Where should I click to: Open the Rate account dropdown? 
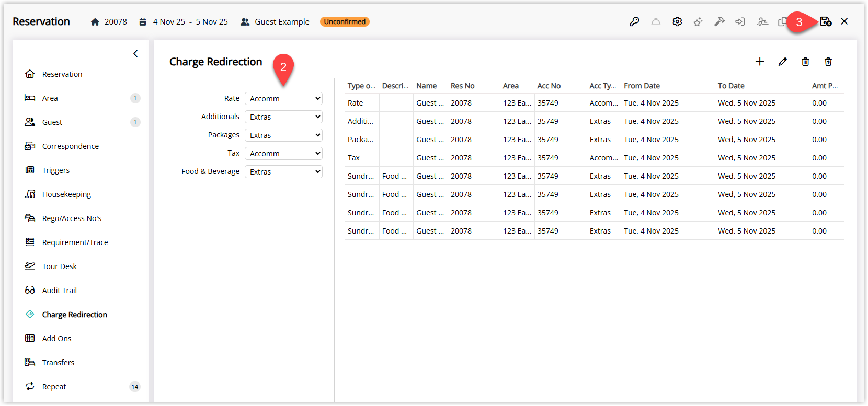(283, 99)
